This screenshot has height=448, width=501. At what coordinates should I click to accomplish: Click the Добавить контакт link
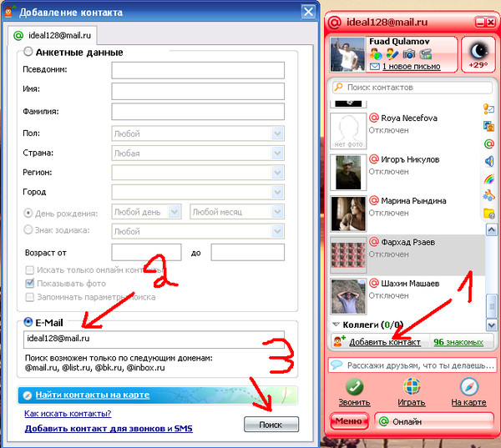(x=385, y=342)
